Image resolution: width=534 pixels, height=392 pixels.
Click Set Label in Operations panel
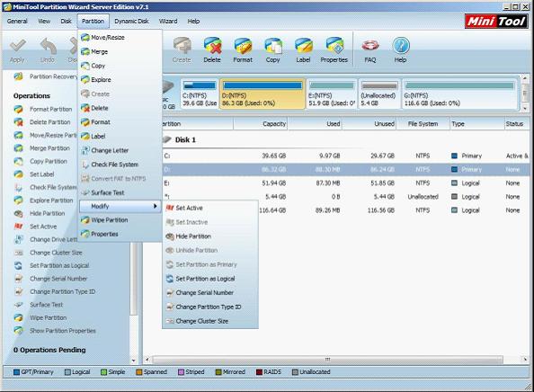[x=42, y=174]
